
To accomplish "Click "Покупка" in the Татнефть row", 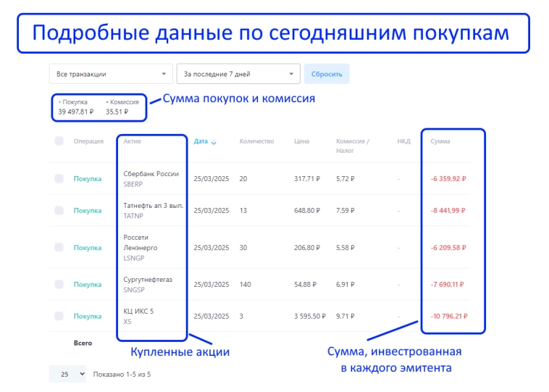I will click(x=88, y=211).
